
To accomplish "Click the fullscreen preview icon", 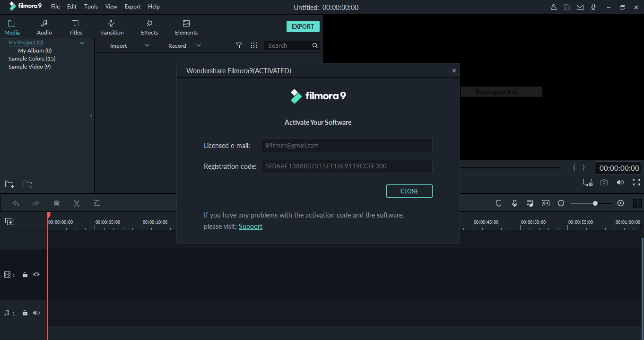I will point(636,182).
